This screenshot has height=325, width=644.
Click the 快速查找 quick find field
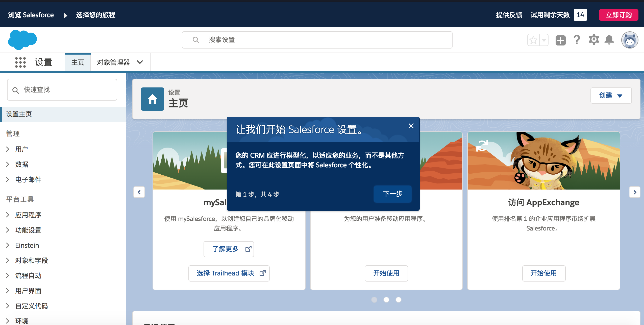click(62, 90)
